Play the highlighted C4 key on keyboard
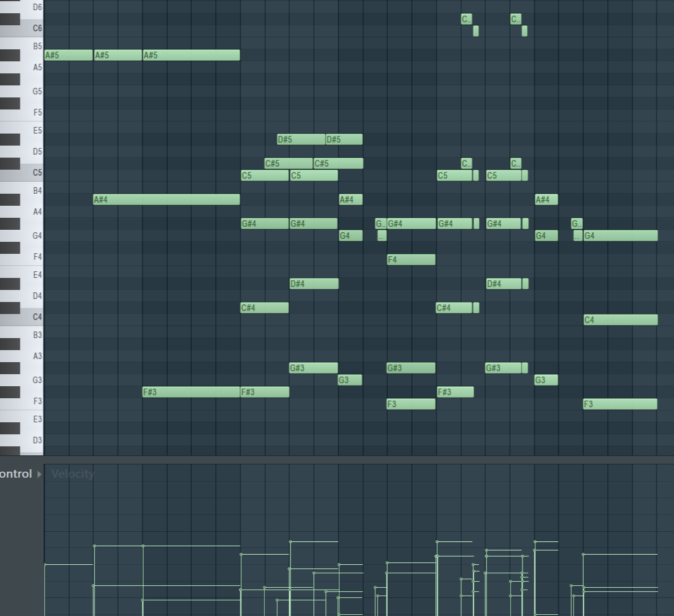674x616 pixels. (x=32, y=317)
